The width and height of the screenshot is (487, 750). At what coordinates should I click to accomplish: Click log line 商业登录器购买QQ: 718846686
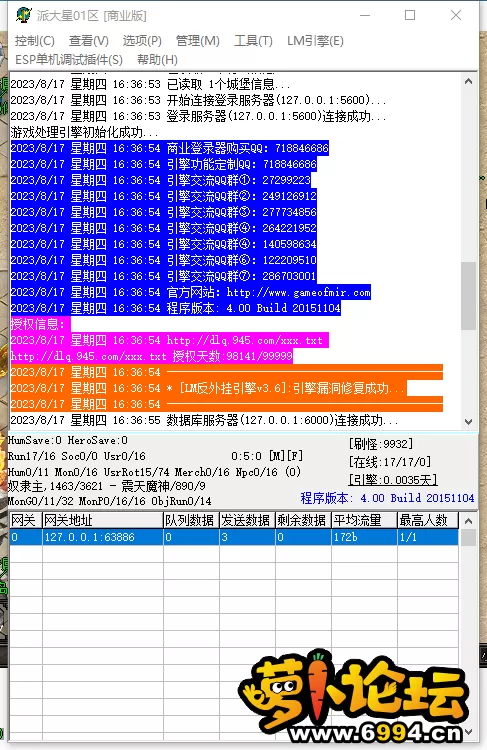pos(169,148)
